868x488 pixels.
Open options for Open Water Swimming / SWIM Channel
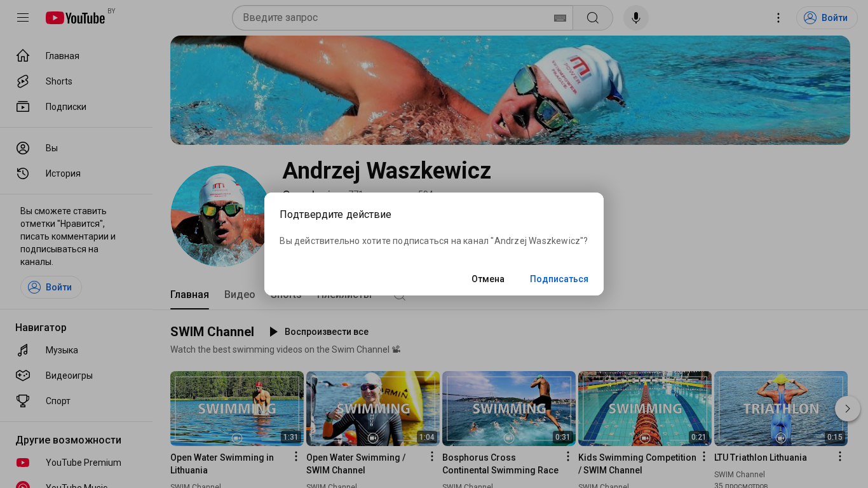[x=431, y=457]
